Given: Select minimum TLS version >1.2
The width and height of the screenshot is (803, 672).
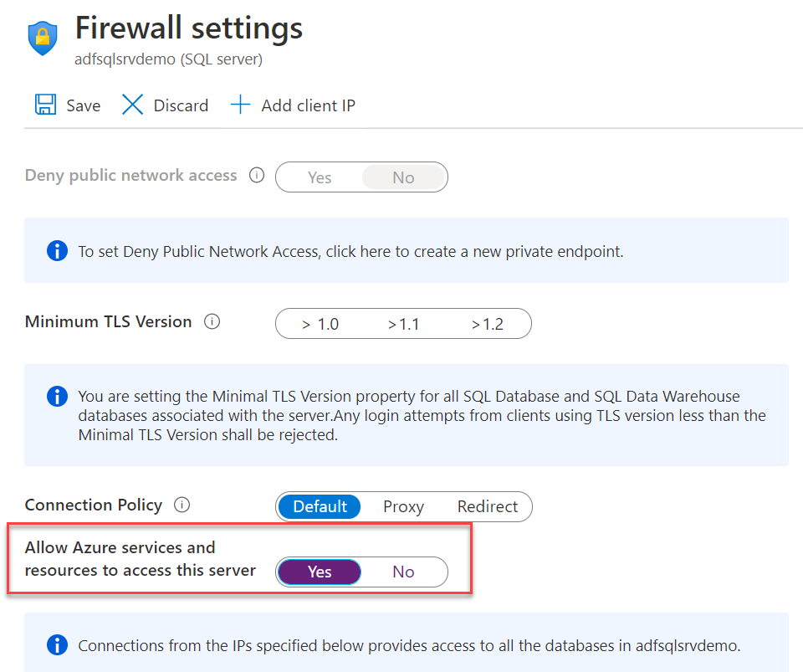Looking at the screenshot, I should click(x=489, y=324).
